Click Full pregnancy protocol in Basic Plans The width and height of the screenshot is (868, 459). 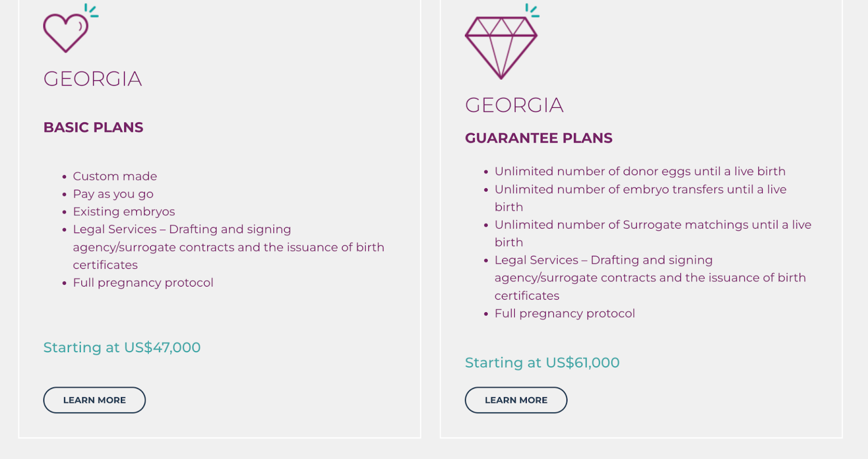pos(143,282)
